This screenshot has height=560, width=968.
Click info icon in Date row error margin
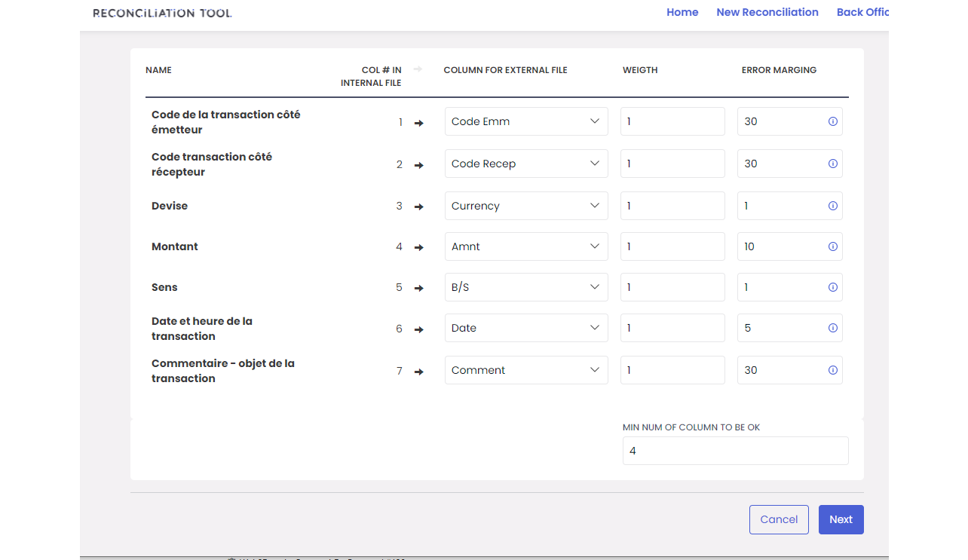832,328
